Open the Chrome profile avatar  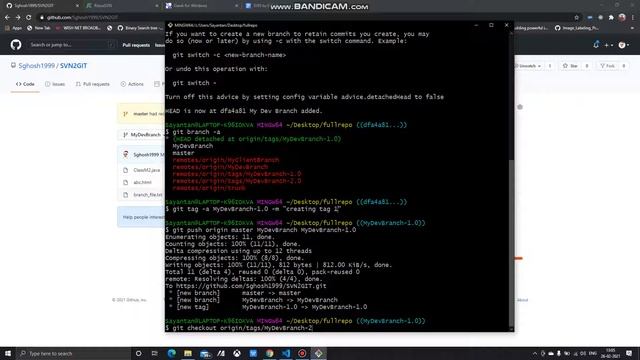(x=622, y=18)
